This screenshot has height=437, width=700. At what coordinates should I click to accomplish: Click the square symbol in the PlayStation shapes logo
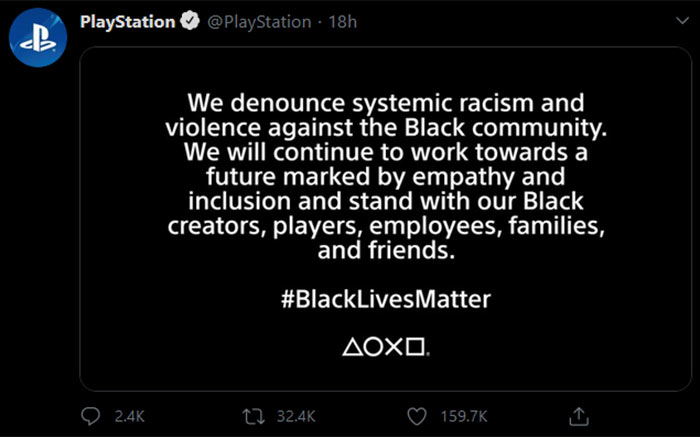click(416, 347)
